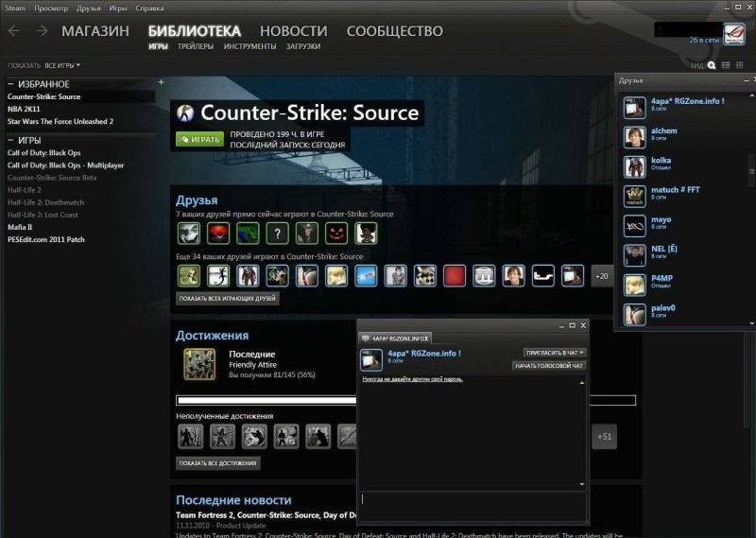Go forward using the forward arrow
Image resolution: width=756 pixels, height=538 pixels.
point(42,31)
